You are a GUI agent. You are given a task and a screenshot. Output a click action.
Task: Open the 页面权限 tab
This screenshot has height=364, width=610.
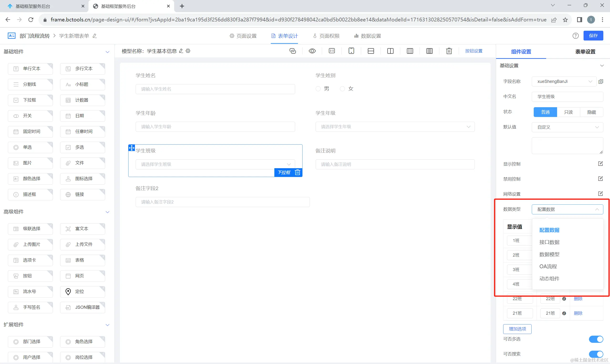click(326, 36)
